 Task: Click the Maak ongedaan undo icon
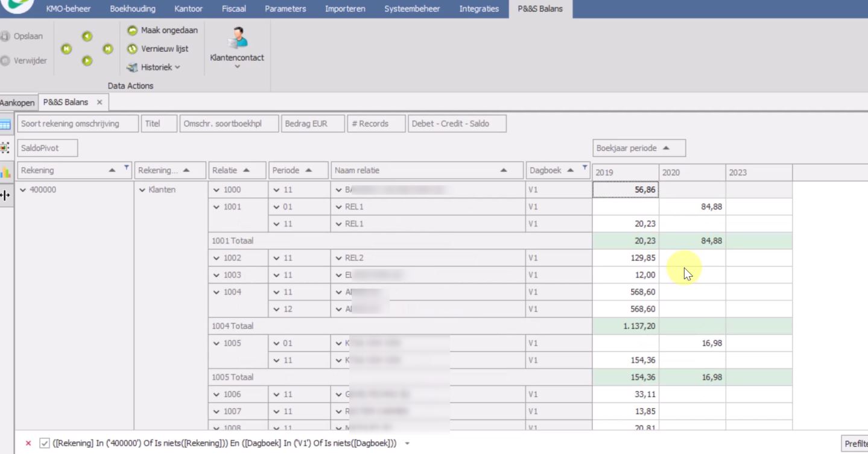coord(132,30)
